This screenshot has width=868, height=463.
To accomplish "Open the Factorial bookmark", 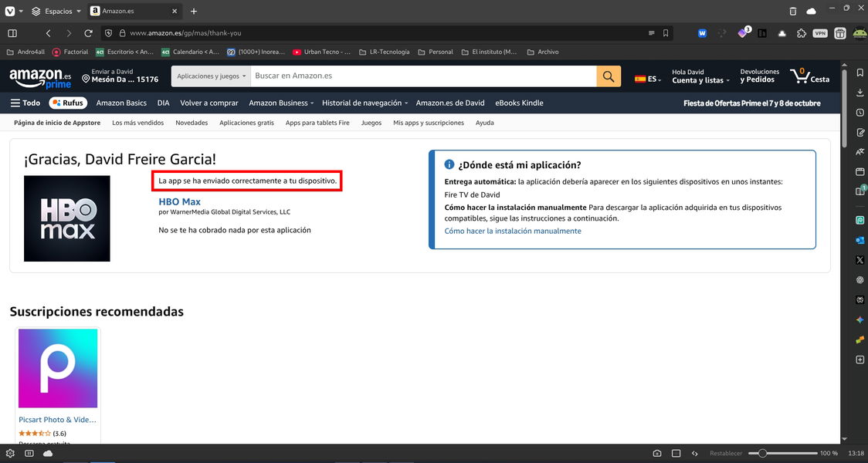I will pyautogui.click(x=70, y=52).
